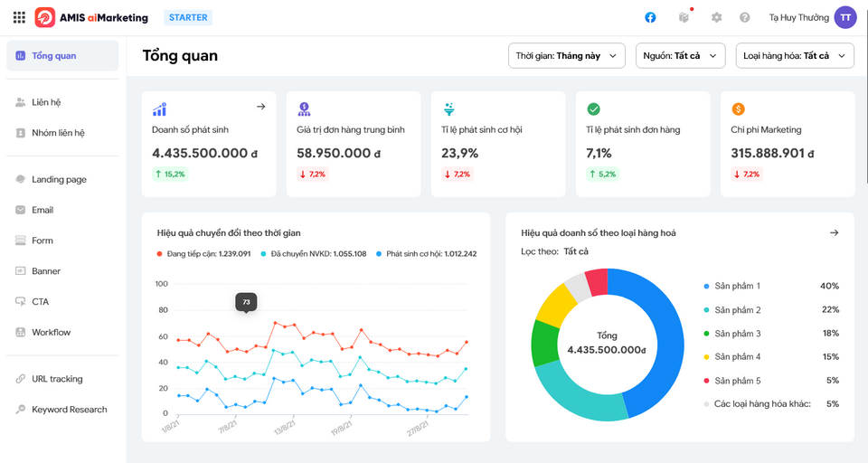Click the TT user avatar
868x463 pixels.
pos(845,17)
